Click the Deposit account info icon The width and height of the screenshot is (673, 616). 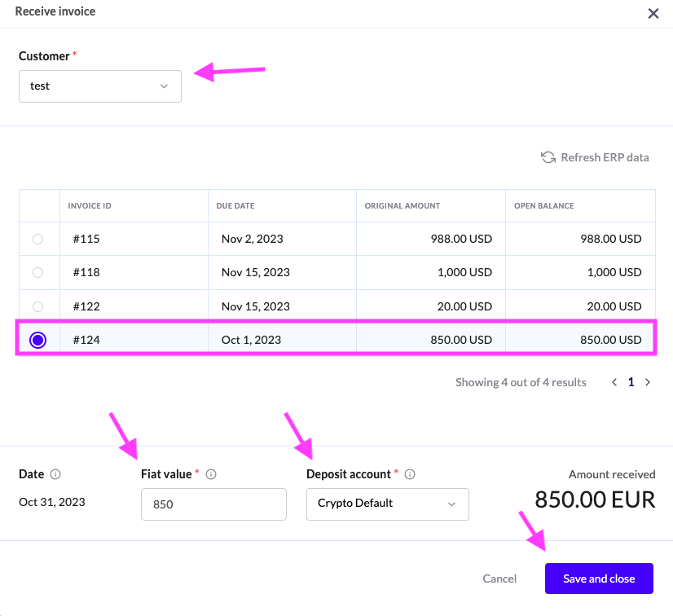click(410, 474)
